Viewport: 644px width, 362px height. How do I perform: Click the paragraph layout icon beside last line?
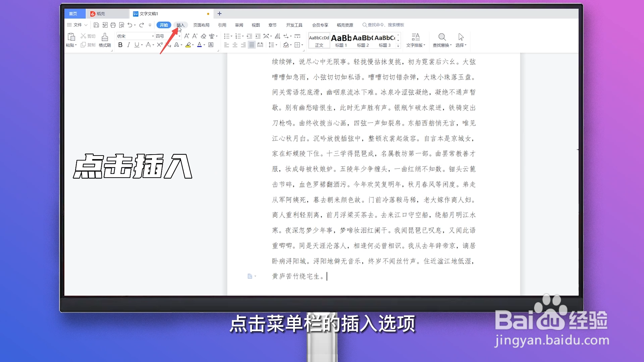coord(250,276)
